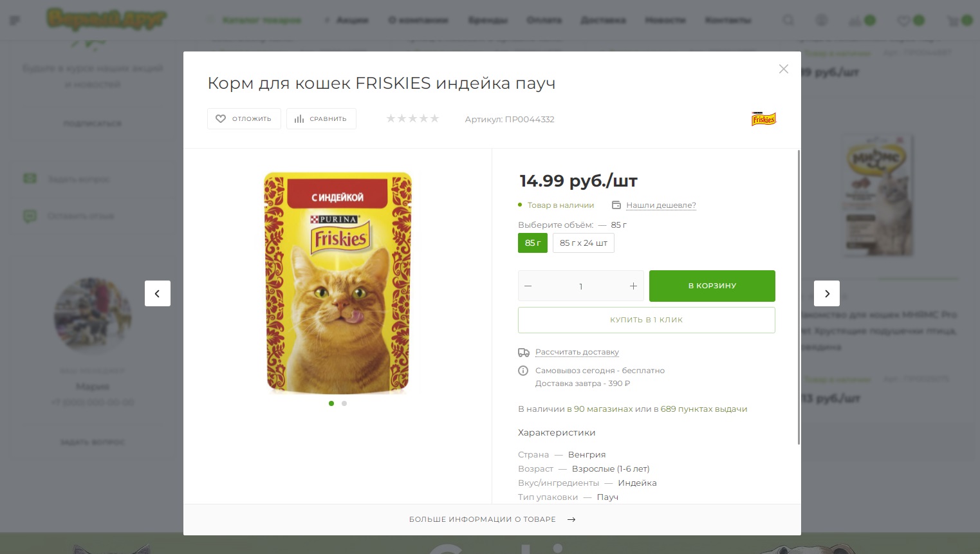Show the second product image dot

344,403
